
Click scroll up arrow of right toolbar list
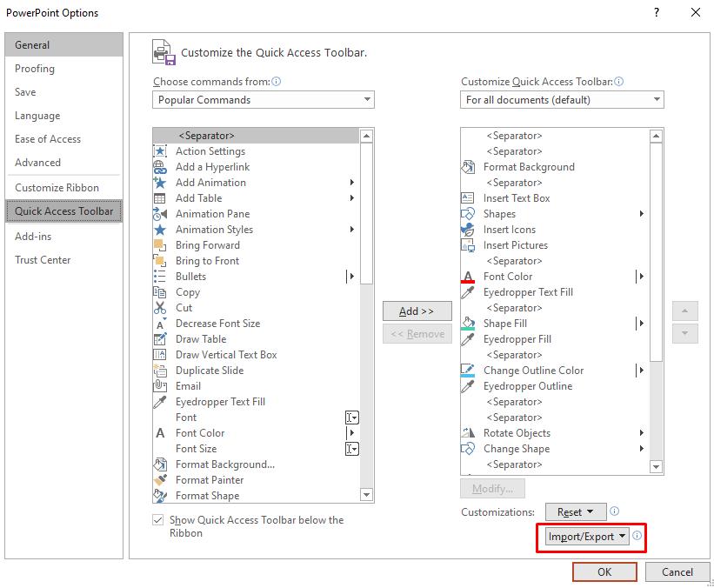[x=656, y=136]
